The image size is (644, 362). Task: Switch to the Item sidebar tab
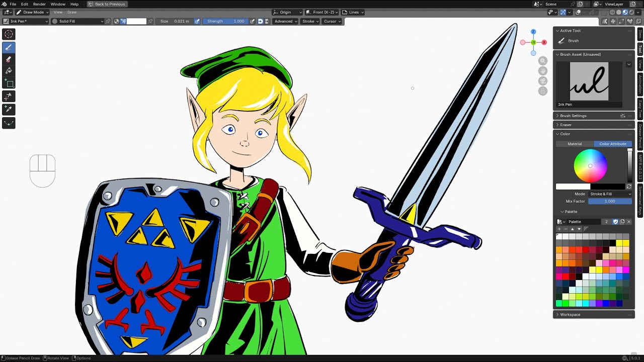click(640, 34)
